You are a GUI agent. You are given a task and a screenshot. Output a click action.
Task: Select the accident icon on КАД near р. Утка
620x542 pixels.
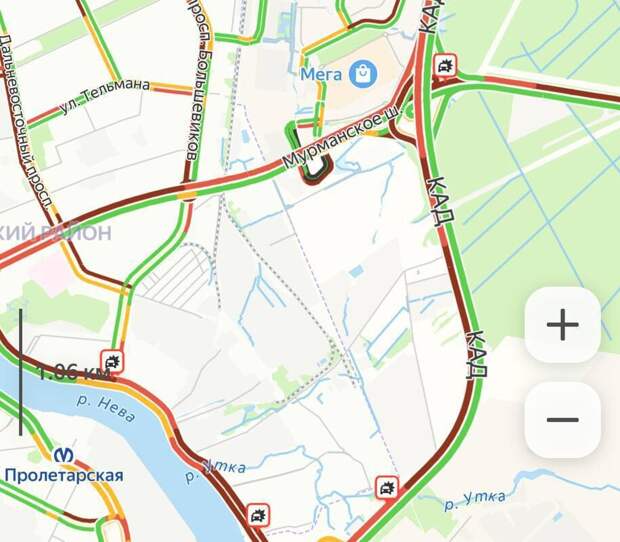[387, 488]
